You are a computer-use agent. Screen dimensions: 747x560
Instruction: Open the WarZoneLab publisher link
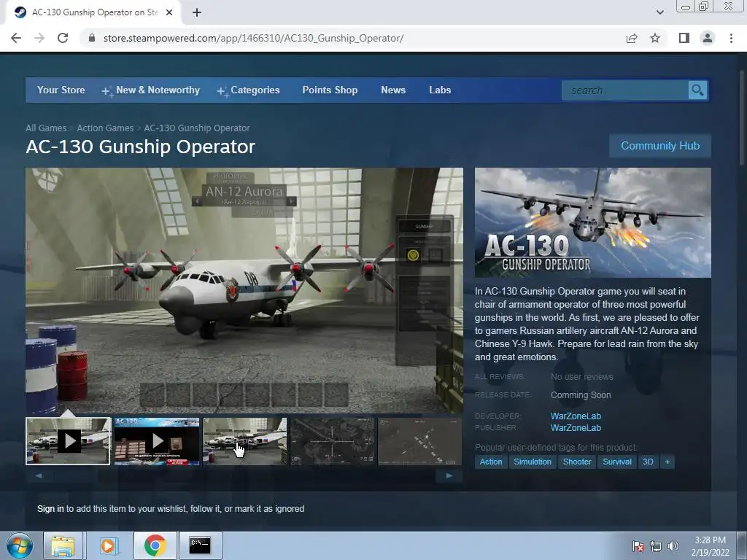pyautogui.click(x=576, y=427)
